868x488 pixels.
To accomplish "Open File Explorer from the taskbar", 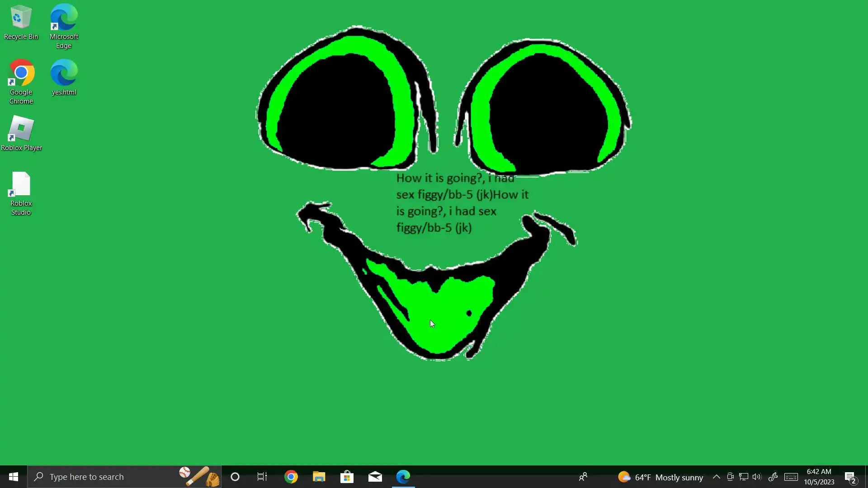I will point(319,477).
